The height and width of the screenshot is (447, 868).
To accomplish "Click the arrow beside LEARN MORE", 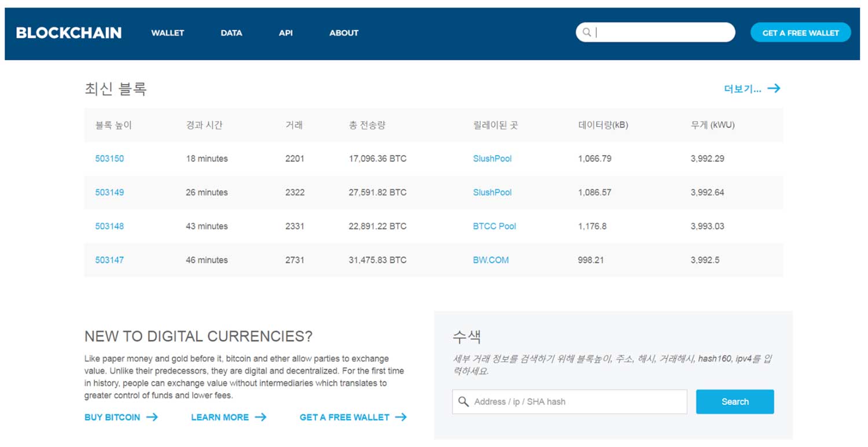I will point(260,417).
